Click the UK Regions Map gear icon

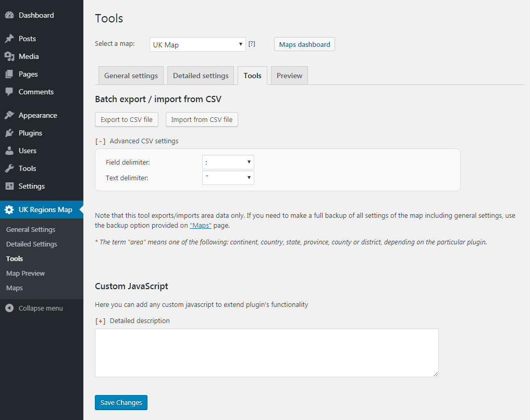(x=9, y=210)
